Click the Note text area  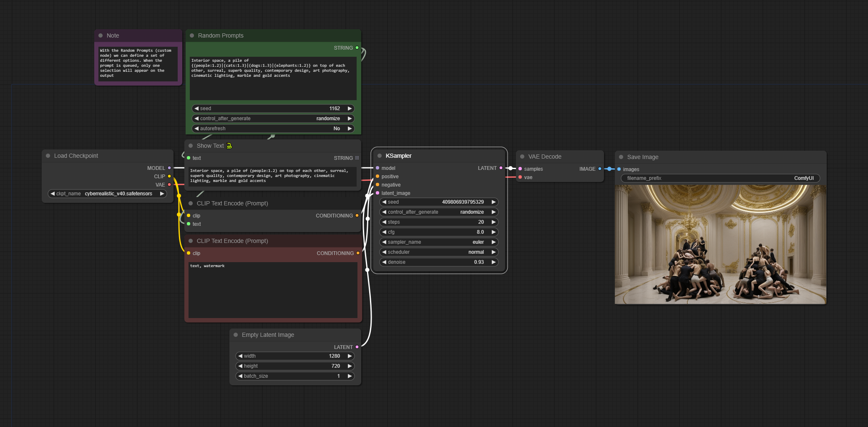[138, 64]
